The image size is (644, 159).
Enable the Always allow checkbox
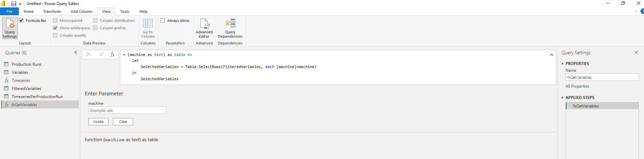tap(163, 21)
